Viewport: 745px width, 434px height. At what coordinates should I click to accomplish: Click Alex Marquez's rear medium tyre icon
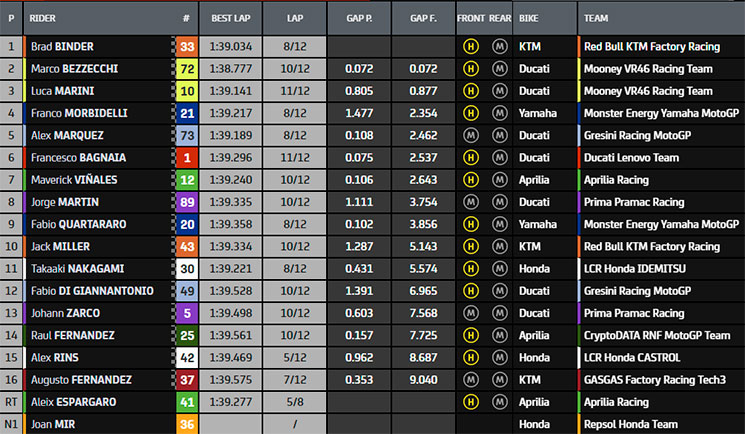pos(499,135)
